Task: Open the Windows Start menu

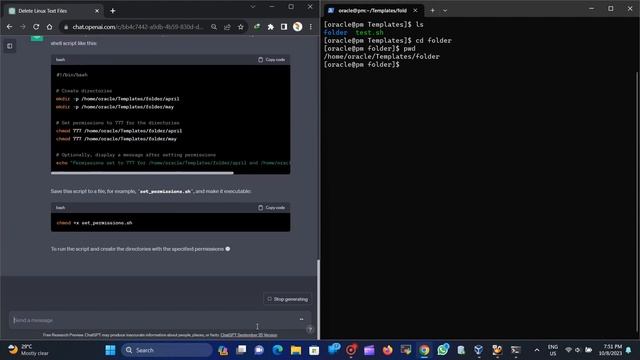Action: click(x=110, y=350)
